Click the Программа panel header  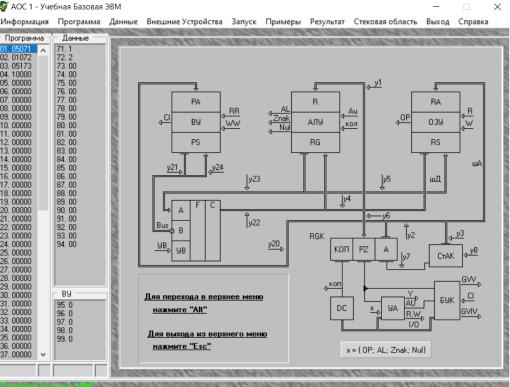click(25, 38)
